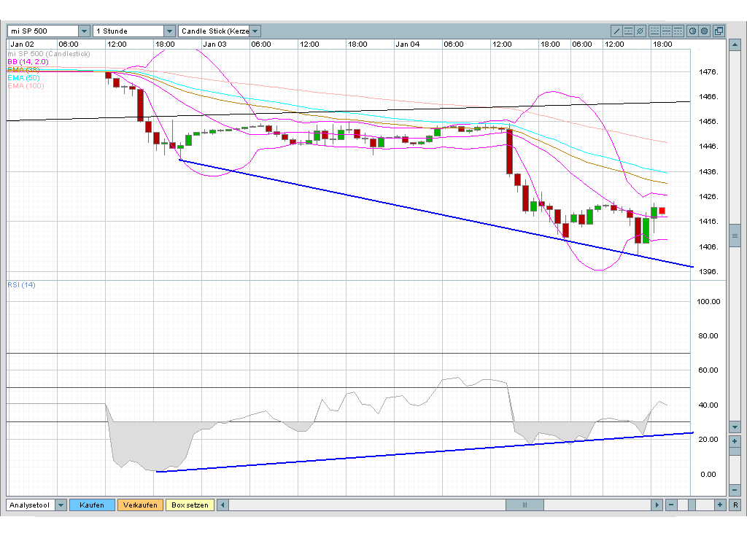Image resolution: width=747 pixels, height=560 pixels.
Task: Click the half-filled circle chart icon
Action: tap(692, 31)
